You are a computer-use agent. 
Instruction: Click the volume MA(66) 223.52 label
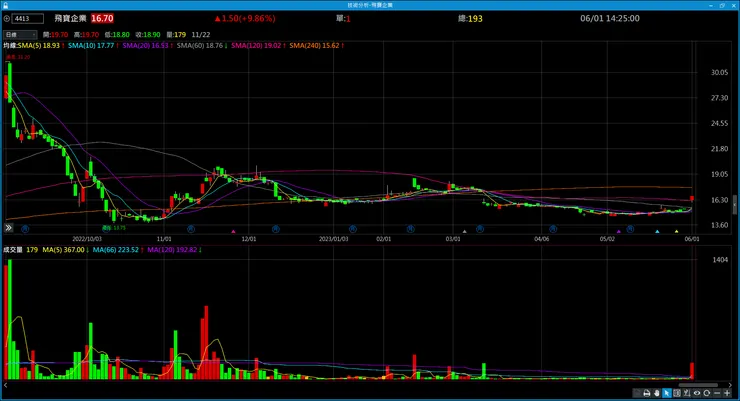tap(118, 250)
